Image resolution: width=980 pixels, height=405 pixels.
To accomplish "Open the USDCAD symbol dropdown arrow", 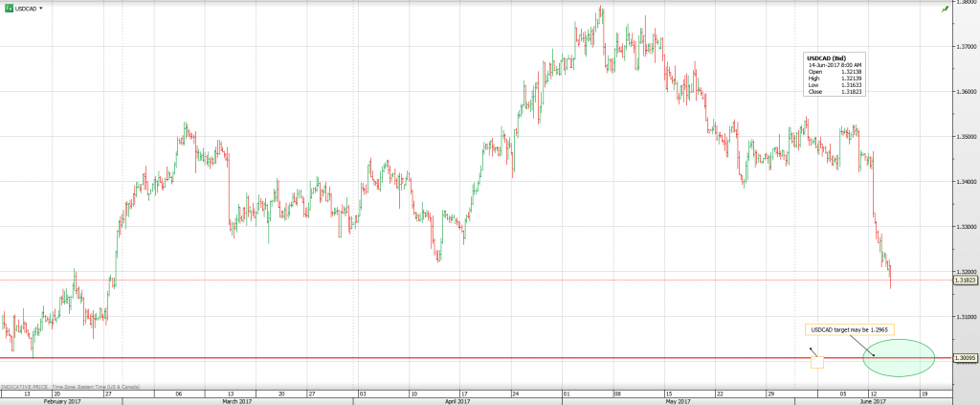I will click(41, 8).
